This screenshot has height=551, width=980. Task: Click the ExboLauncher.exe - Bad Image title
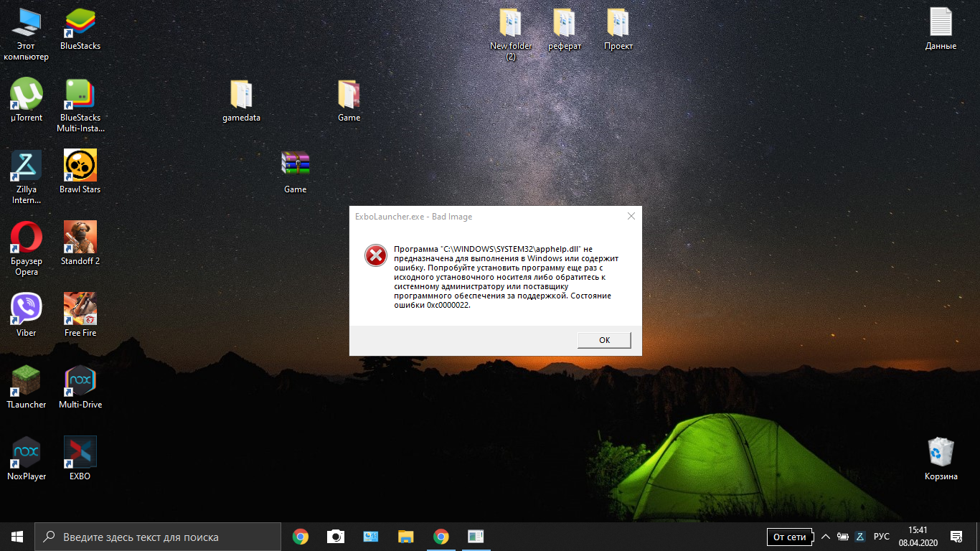point(413,216)
